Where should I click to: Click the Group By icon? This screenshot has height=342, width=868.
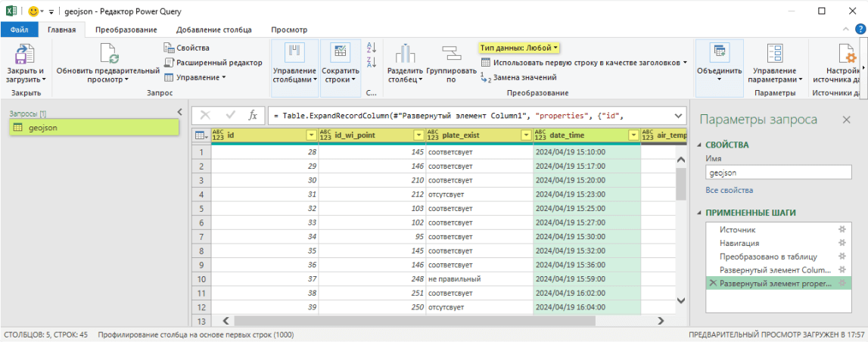pyautogui.click(x=451, y=53)
